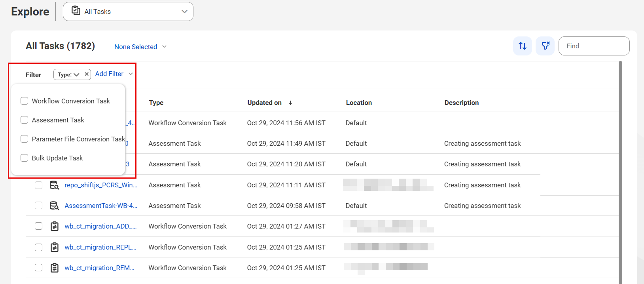The width and height of the screenshot is (644, 284).
Task: Click the Oct 29, 2024 11:56 AM IST cell
Action: pyautogui.click(x=286, y=123)
